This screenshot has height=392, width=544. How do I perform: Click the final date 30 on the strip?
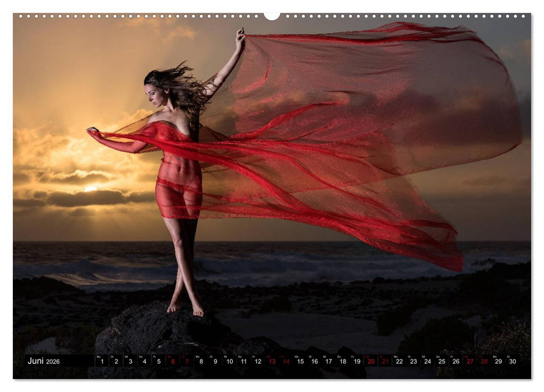point(514,362)
